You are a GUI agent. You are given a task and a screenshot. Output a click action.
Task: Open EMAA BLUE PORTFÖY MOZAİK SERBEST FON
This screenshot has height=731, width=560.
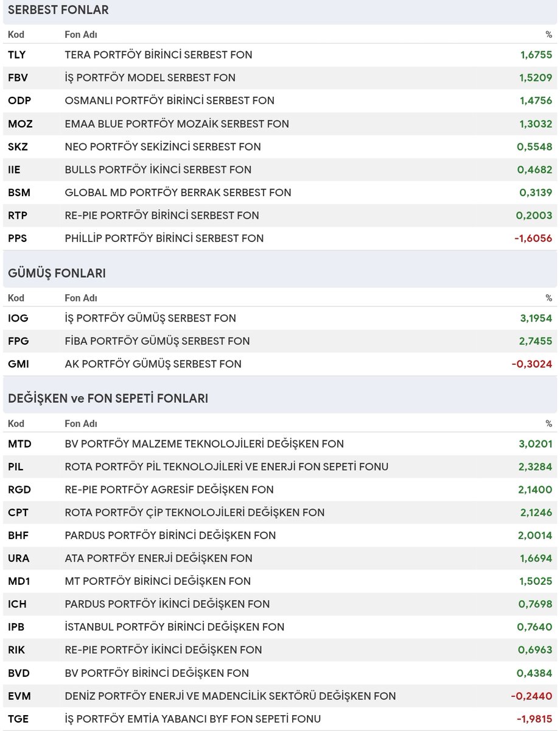pyautogui.click(x=177, y=124)
